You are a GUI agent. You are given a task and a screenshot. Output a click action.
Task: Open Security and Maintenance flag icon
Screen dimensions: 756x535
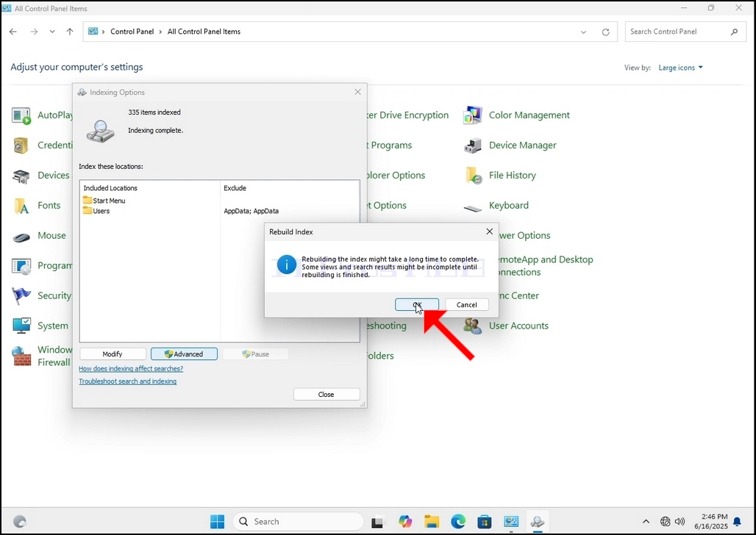click(x=21, y=296)
